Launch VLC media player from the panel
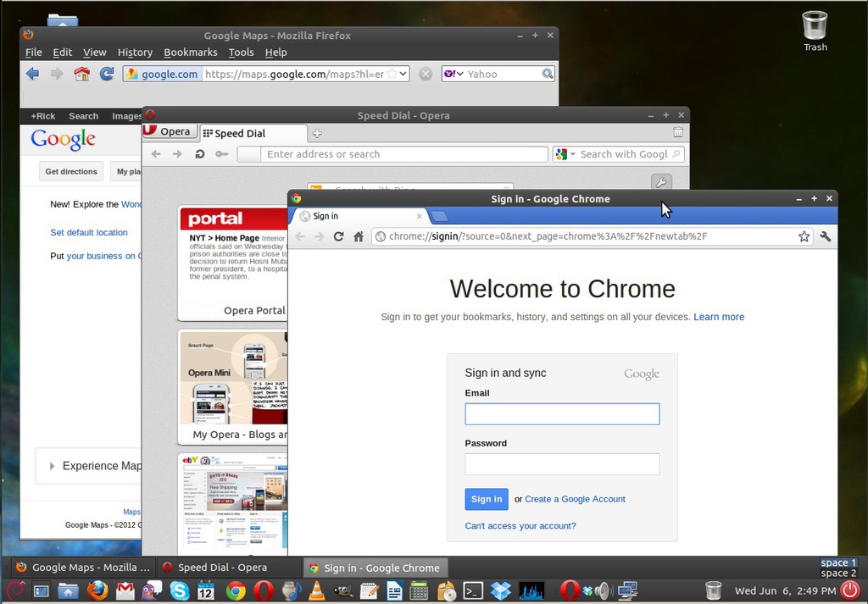868x604 pixels. (x=317, y=590)
